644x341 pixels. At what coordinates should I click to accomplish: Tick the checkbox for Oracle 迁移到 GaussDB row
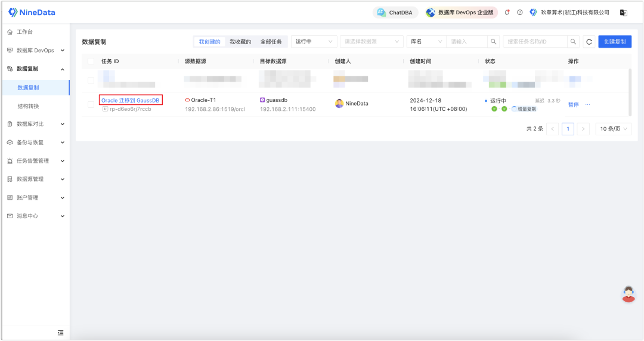(91, 104)
